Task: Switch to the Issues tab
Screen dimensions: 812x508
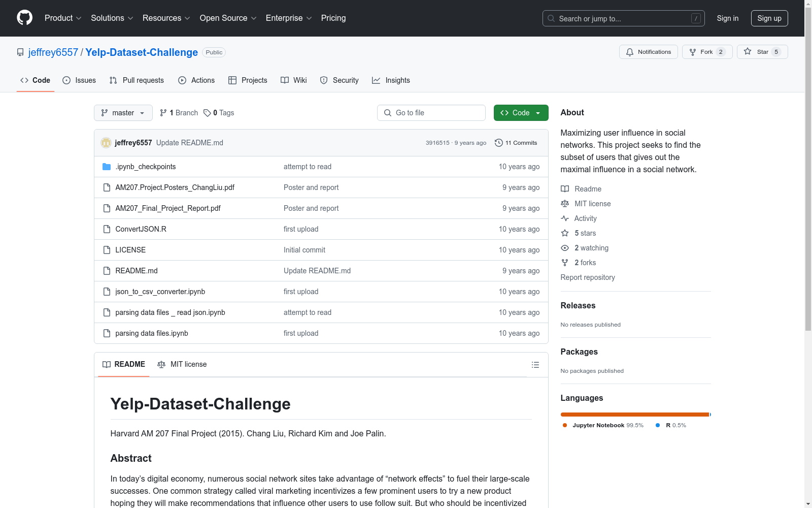Action: coord(79,80)
